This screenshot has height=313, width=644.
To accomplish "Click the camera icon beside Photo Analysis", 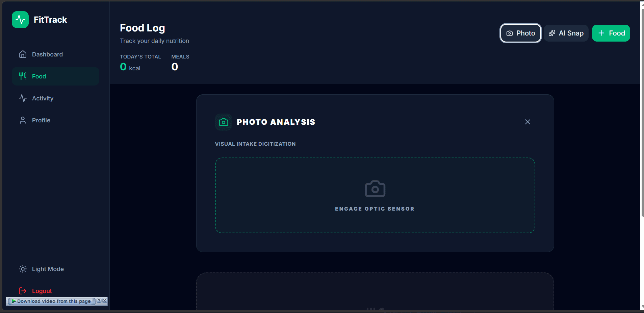I will (224, 122).
